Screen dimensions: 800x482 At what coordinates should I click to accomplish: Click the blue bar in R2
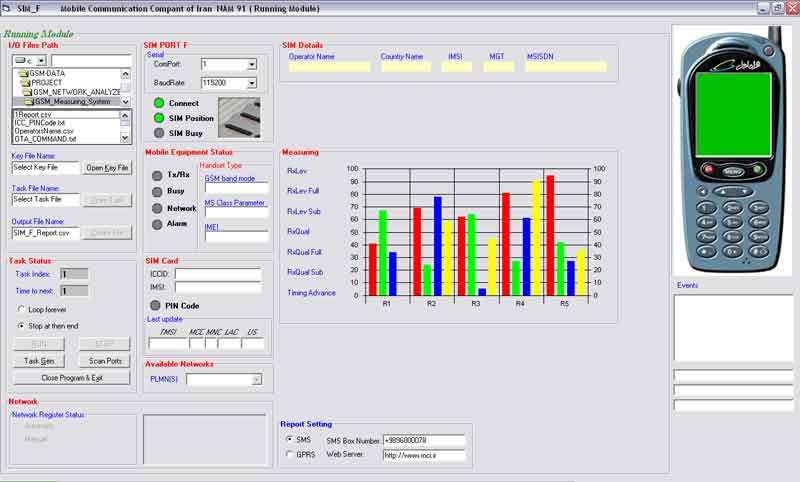tap(437, 246)
